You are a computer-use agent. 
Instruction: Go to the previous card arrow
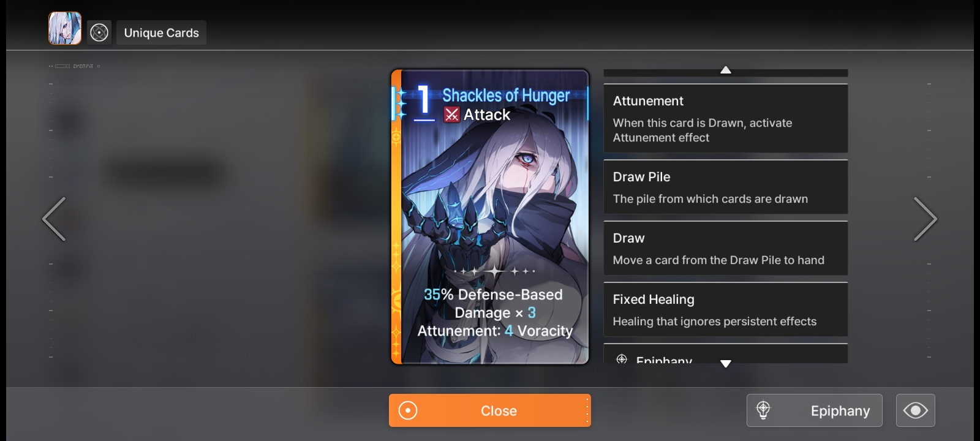[54, 219]
